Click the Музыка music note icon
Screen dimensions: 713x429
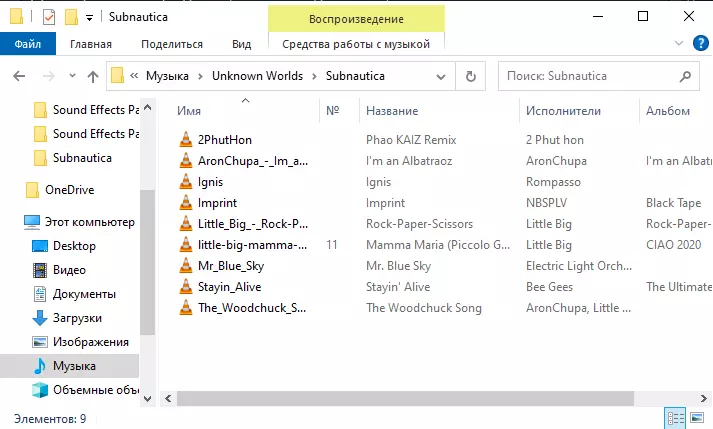(40, 366)
